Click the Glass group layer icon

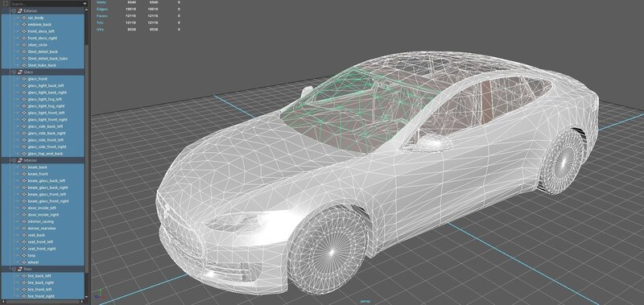point(19,72)
